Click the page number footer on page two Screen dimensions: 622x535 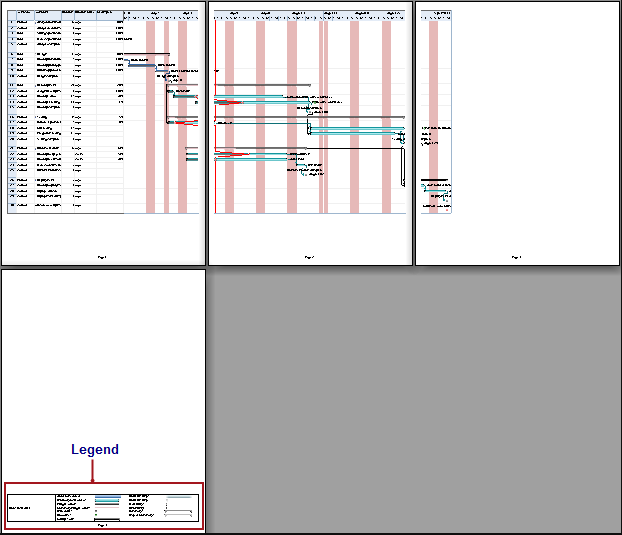click(310, 257)
